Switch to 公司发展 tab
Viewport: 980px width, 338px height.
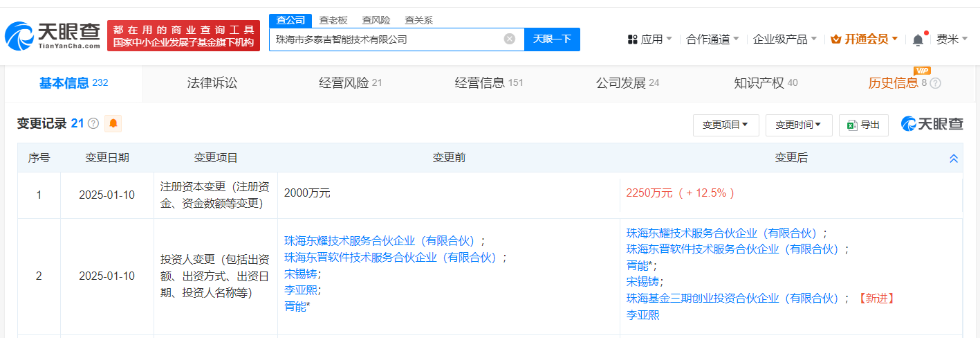click(x=627, y=83)
